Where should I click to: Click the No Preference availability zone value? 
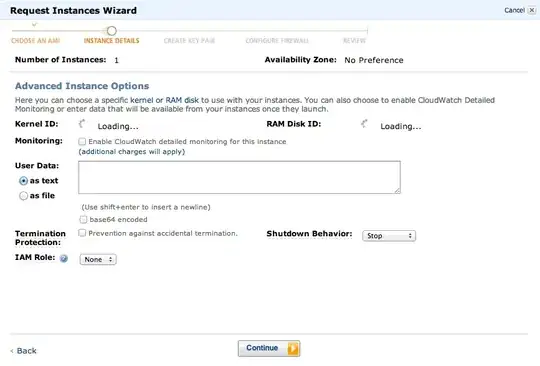[374, 60]
